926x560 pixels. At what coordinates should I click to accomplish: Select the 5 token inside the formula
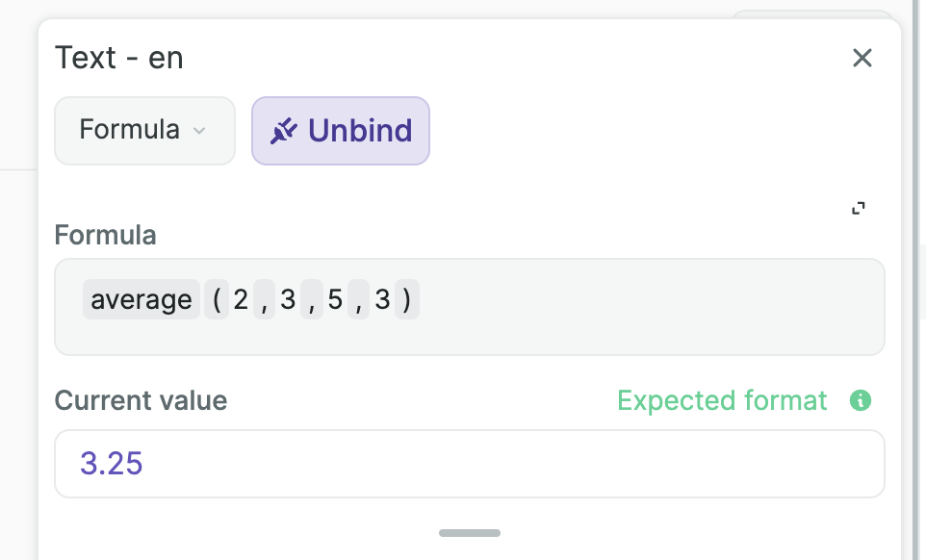336,299
